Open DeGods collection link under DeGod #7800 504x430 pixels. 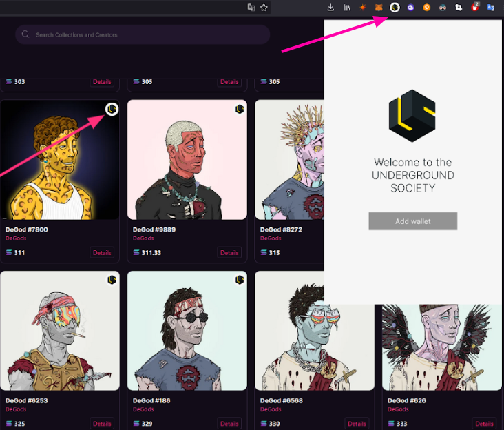(x=16, y=238)
